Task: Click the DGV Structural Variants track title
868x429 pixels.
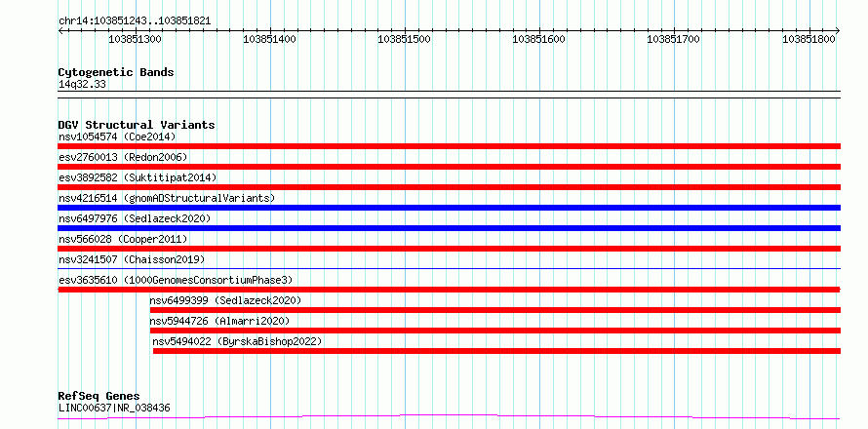Action: (137, 125)
